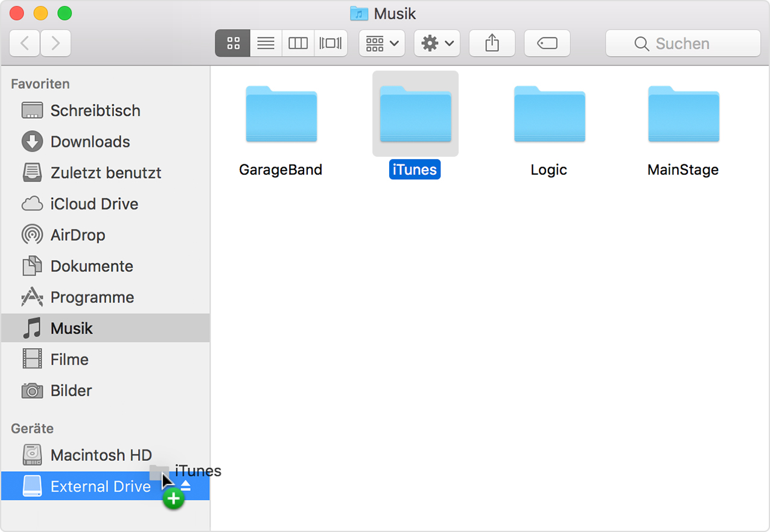
Task: Open the gear action menu
Action: pyautogui.click(x=437, y=43)
